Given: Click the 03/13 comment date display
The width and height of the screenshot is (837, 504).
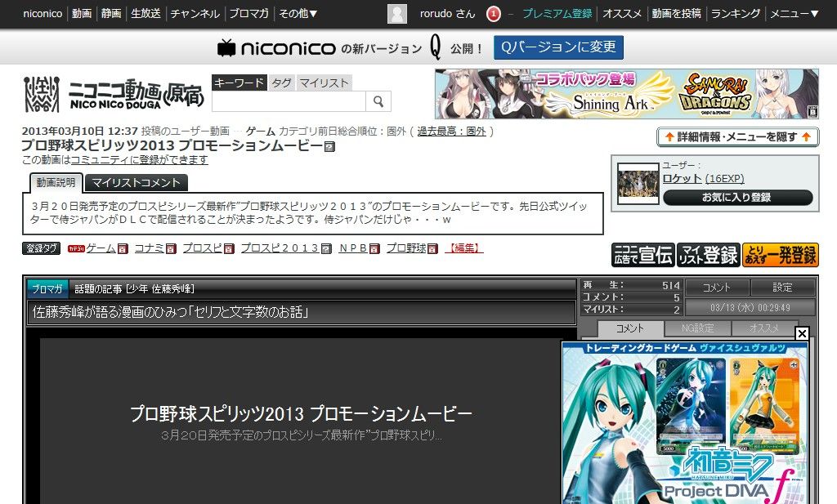Looking at the screenshot, I should 750,308.
